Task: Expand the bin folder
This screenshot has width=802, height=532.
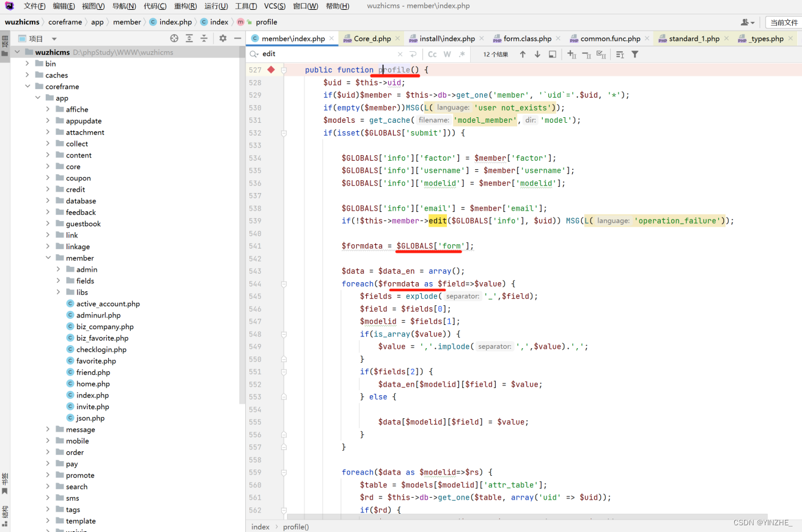Action: tap(28, 64)
